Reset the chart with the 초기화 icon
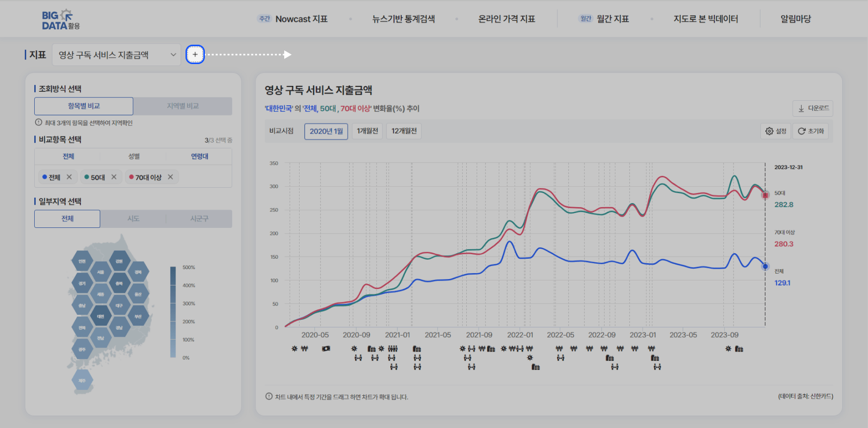The image size is (868, 428). (810, 131)
